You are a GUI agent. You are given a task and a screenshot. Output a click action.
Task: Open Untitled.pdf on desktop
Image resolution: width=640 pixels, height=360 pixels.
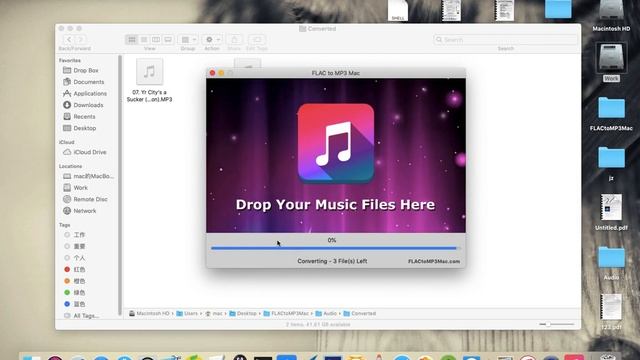coord(611,212)
